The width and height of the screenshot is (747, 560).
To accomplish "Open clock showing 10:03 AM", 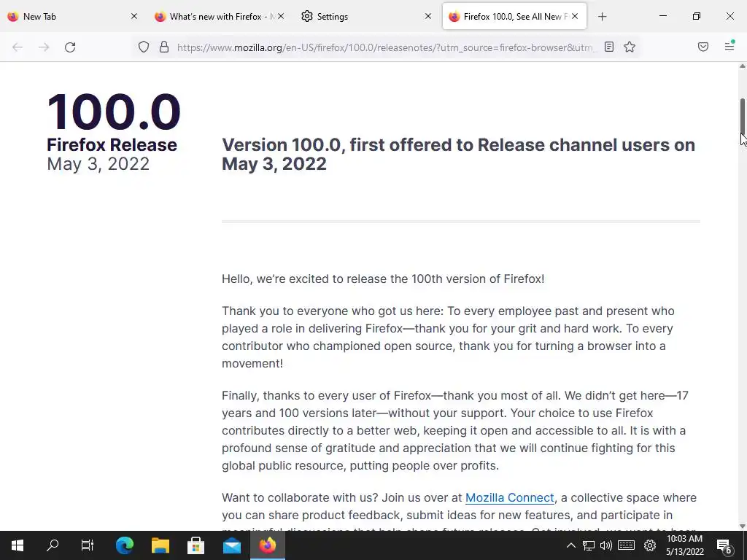I will pos(684,545).
